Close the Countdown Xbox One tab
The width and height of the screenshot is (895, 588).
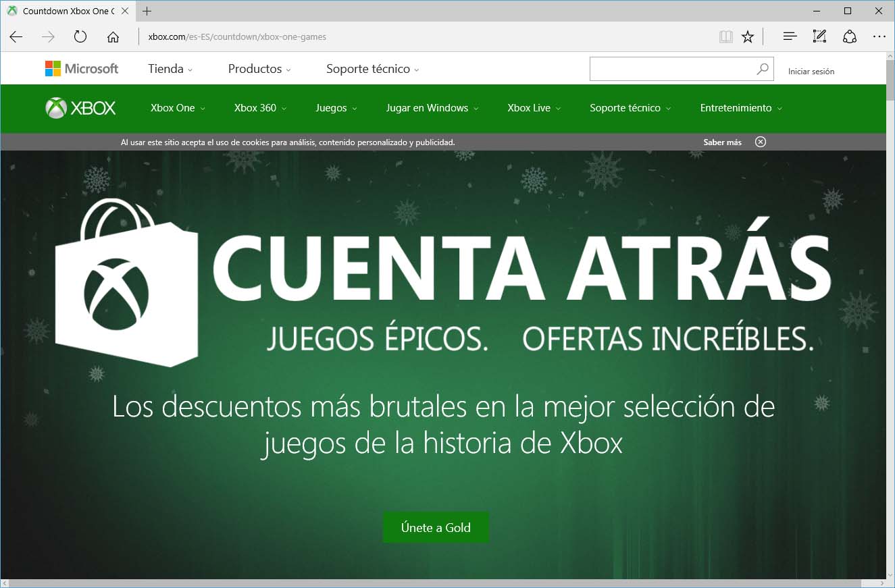(x=125, y=11)
